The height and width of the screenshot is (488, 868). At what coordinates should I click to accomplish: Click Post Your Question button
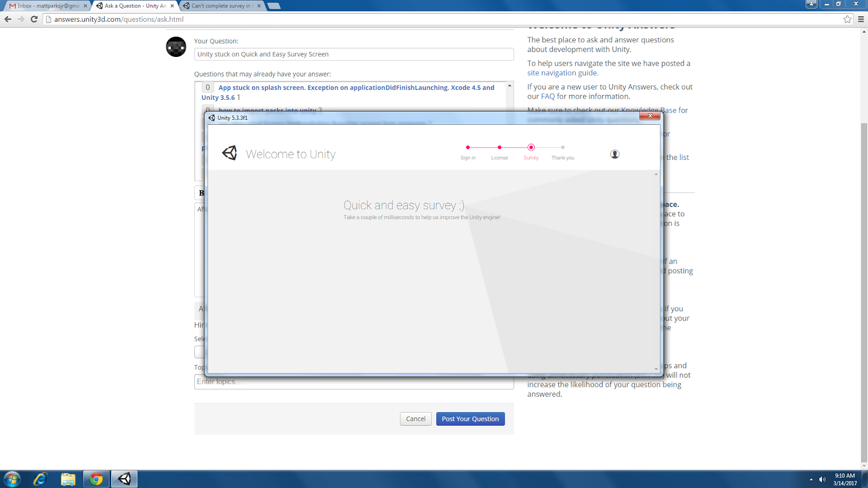pos(470,419)
